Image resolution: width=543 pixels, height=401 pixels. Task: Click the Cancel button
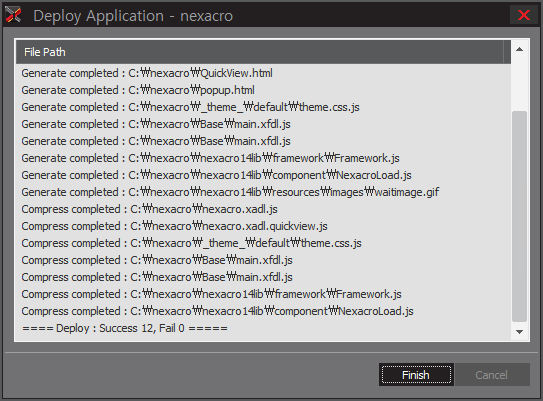pyautogui.click(x=492, y=375)
